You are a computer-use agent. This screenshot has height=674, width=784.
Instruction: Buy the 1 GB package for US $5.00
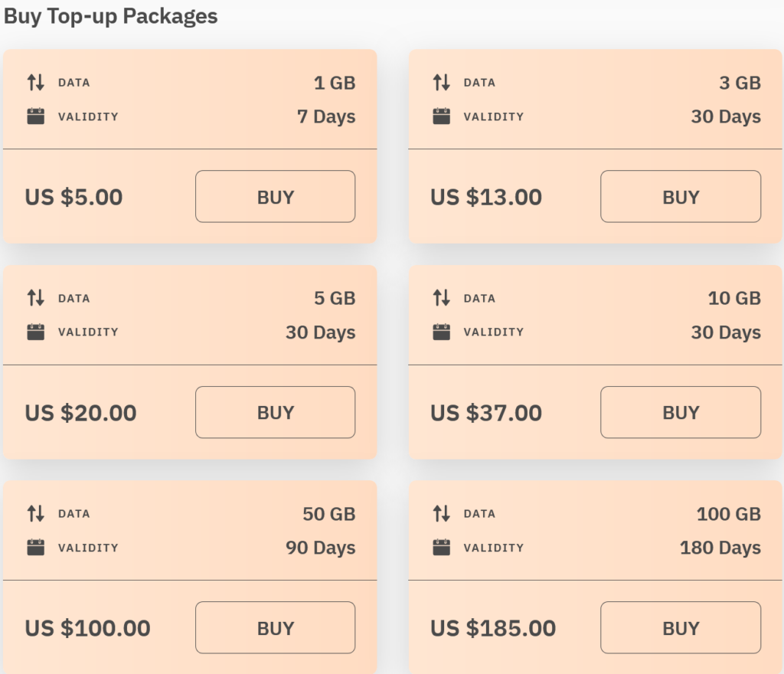pos(275,197)
